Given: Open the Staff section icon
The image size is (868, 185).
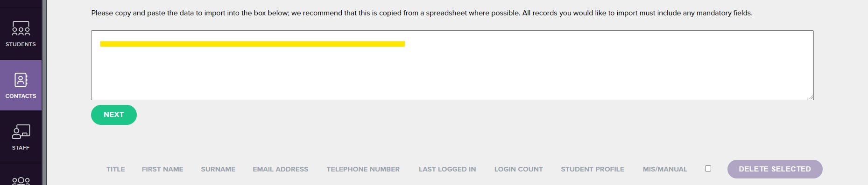Looking at the screenshot, I should pos(21,131).
